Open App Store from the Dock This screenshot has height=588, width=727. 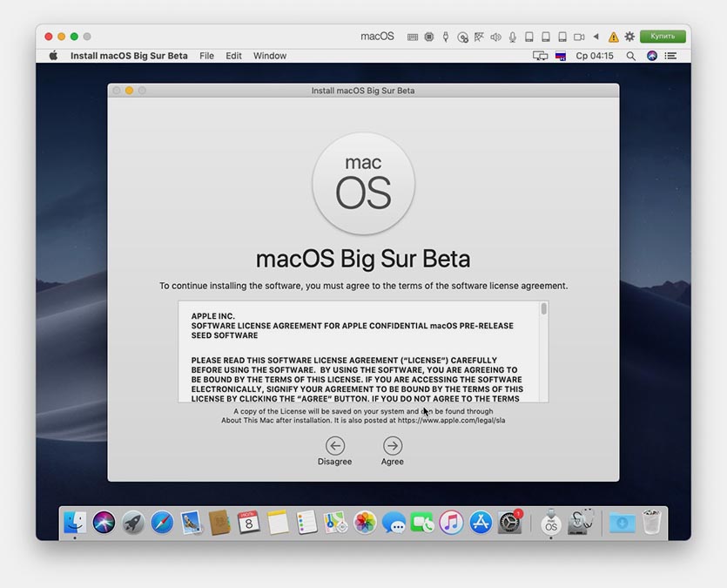(481, 522)
